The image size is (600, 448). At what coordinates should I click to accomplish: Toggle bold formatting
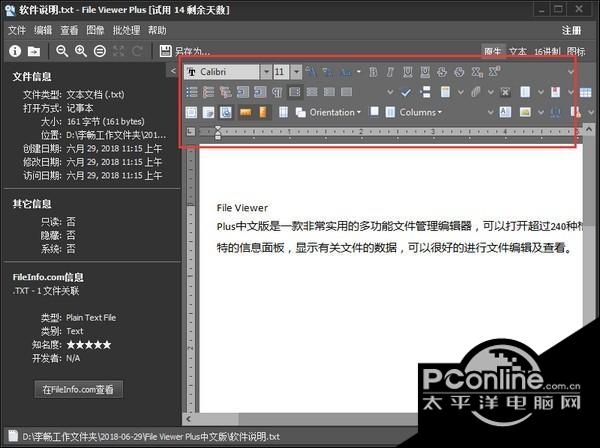[373, 72]
